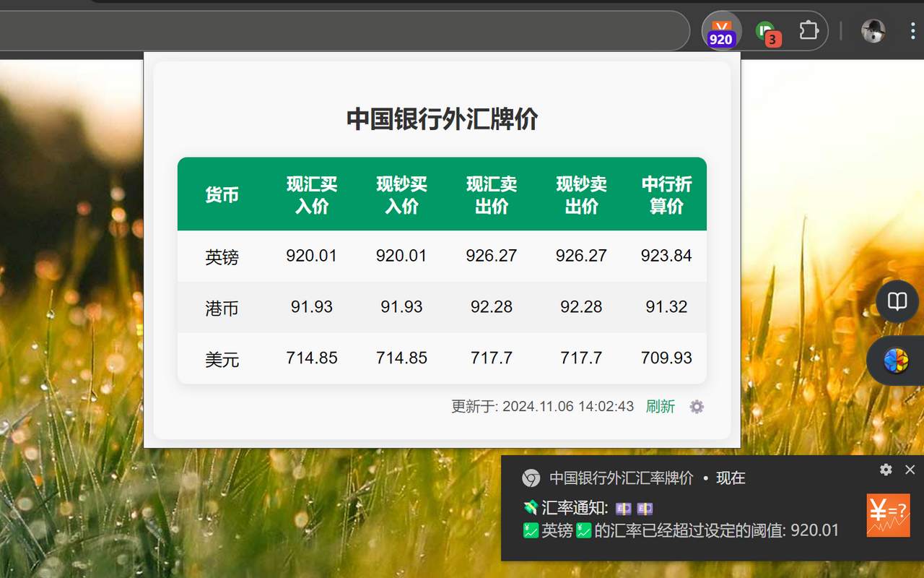Open the Chrome profile avatar
Image resolution: width=924 pixels, height=578 pixels.
[x=873, y=31]
